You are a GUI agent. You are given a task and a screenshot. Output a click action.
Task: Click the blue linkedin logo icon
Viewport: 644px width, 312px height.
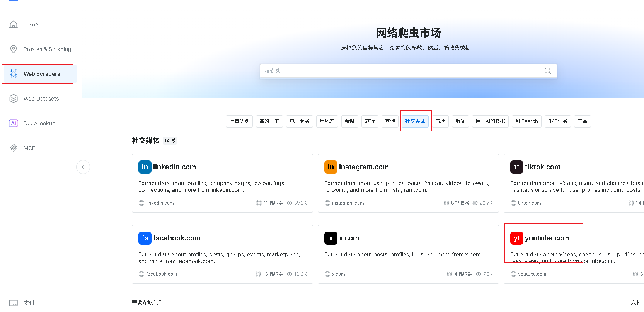145,167
